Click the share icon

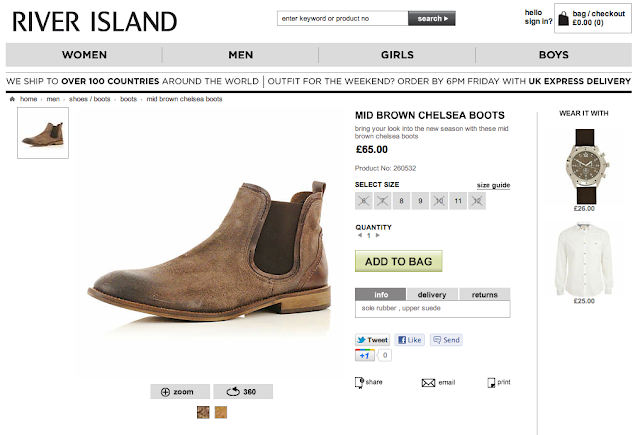coord(359,382)
